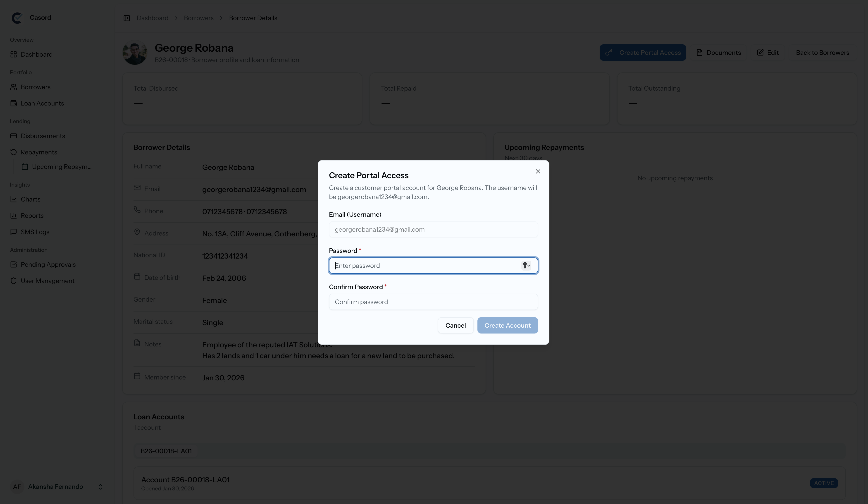Screen dimensions: 868x504
Task: Focus the Confirm password field
Action: tap(433, 302)
